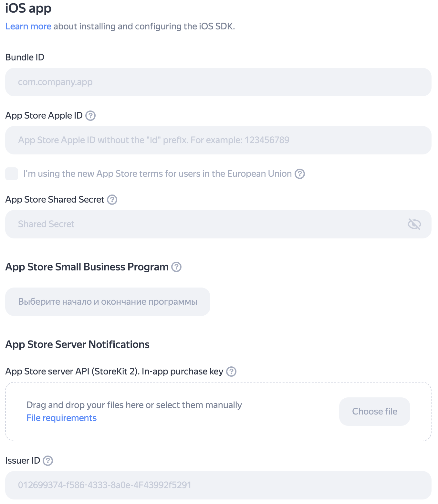Show help for European Union terms option
Image resolution: width=438 pixels, height=504 pixels.
pyautogui.click(x=300, y=174)
